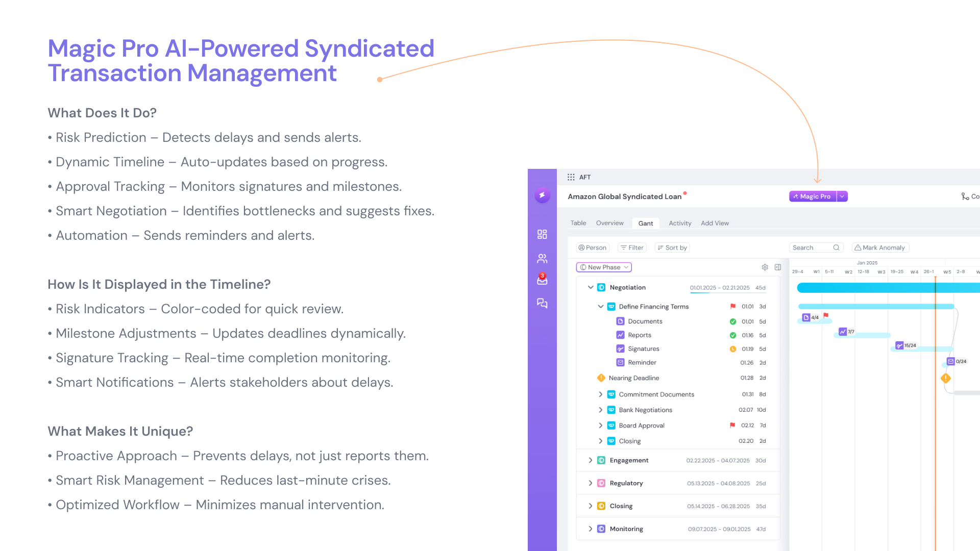Click the app launcher dots beside AFT
980x551 pixels.
(x=571, y=177)
